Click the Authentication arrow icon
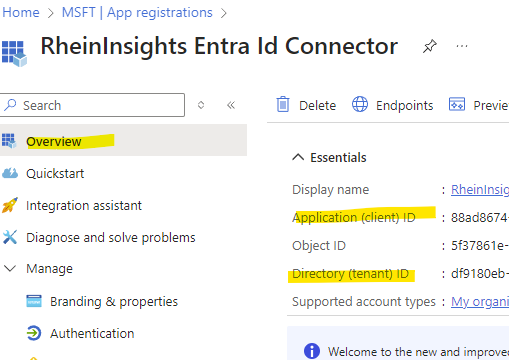509x360 pixels. pos(34,333)
